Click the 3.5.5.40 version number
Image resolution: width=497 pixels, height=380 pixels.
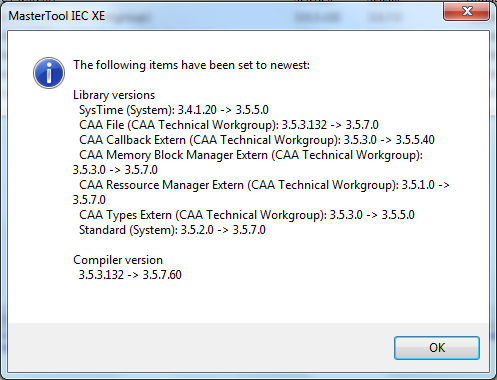[415, 140]
